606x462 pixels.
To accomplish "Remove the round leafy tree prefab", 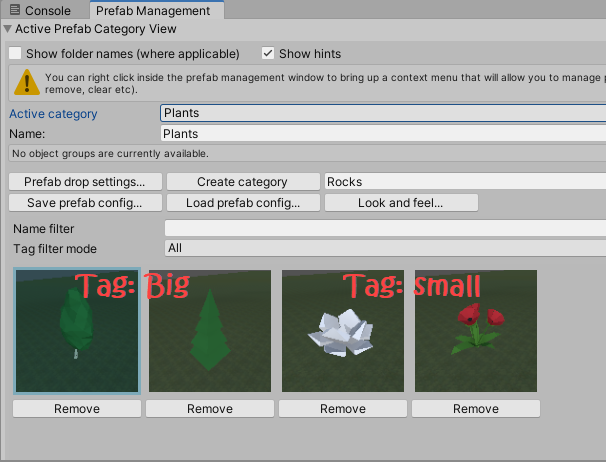I will [77, 409].
